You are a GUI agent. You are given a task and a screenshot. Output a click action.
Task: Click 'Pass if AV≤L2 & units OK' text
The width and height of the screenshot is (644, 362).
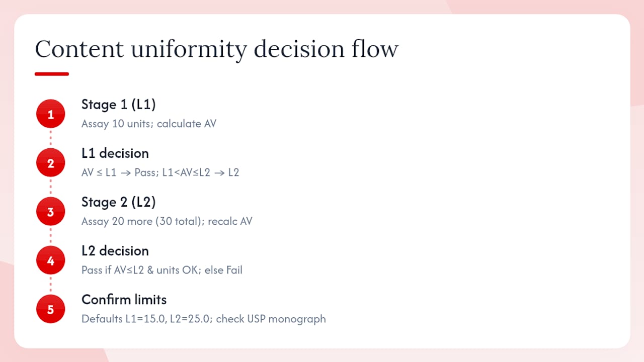pos(141,270)
